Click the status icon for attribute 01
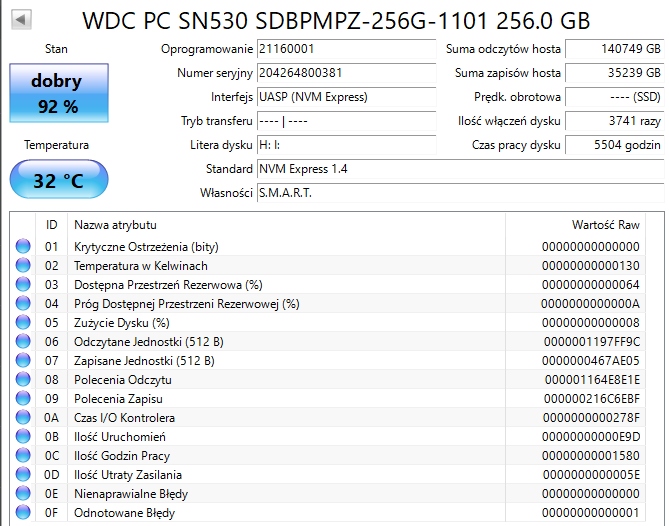The width and height of the screenshot is (669, 526). point(23,246)
